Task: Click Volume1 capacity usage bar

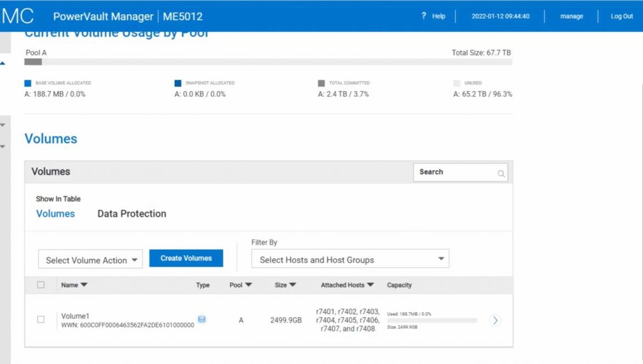Action: (432, 321)
